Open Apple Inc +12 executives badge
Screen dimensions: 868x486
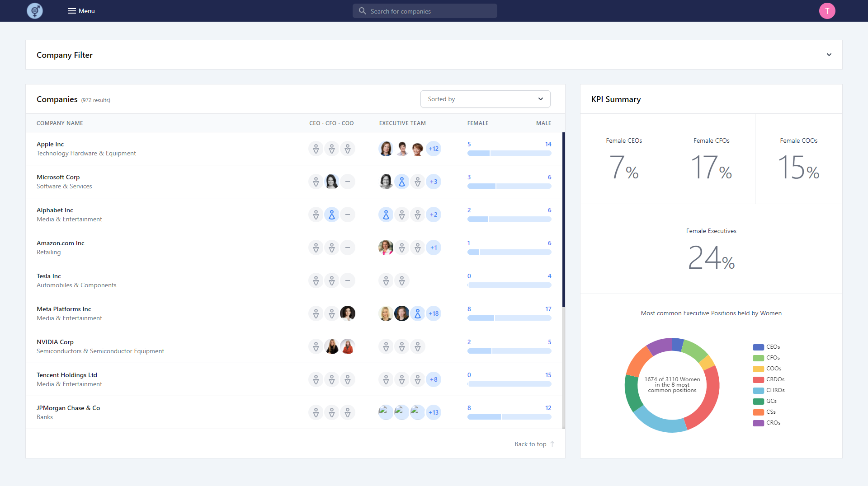434,149
